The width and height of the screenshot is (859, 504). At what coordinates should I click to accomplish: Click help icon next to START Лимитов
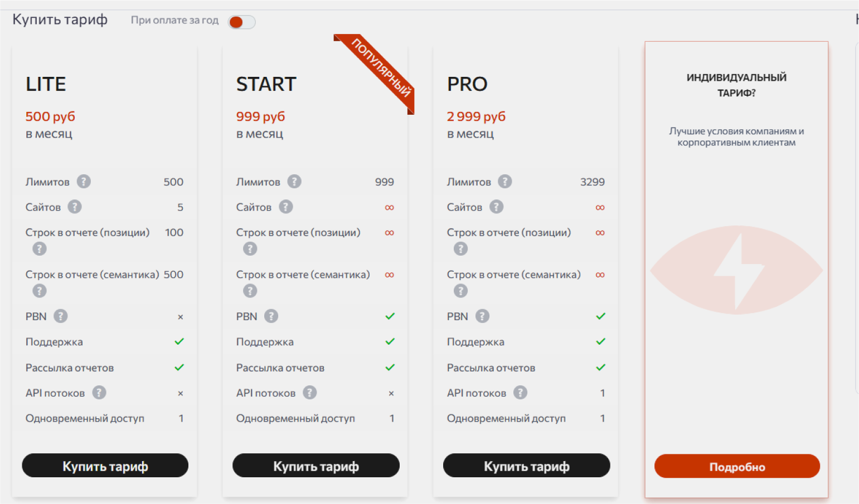(294, 182)
